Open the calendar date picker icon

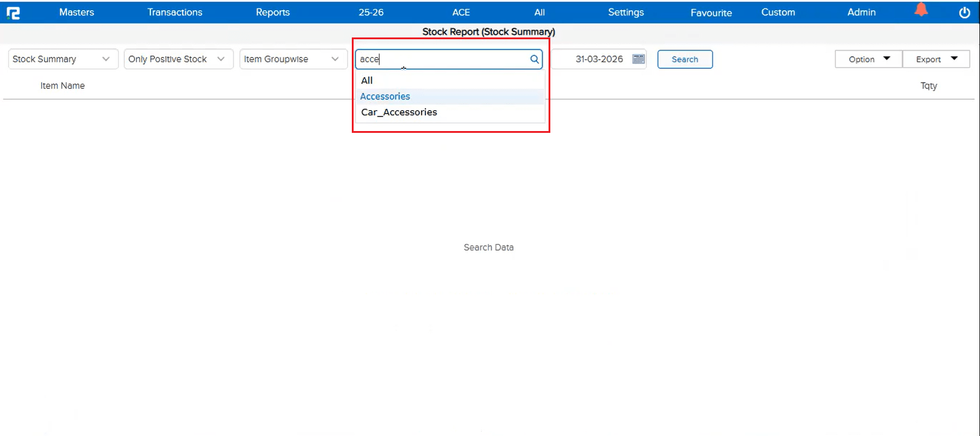pos(638,59)
